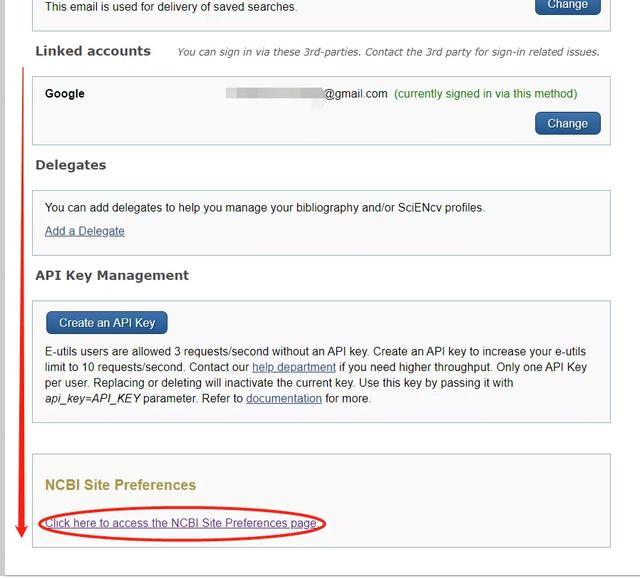The height and width of the screenshot is (579, 640).
Task: Open the documentation link
Action: click(x=284, y=399)
